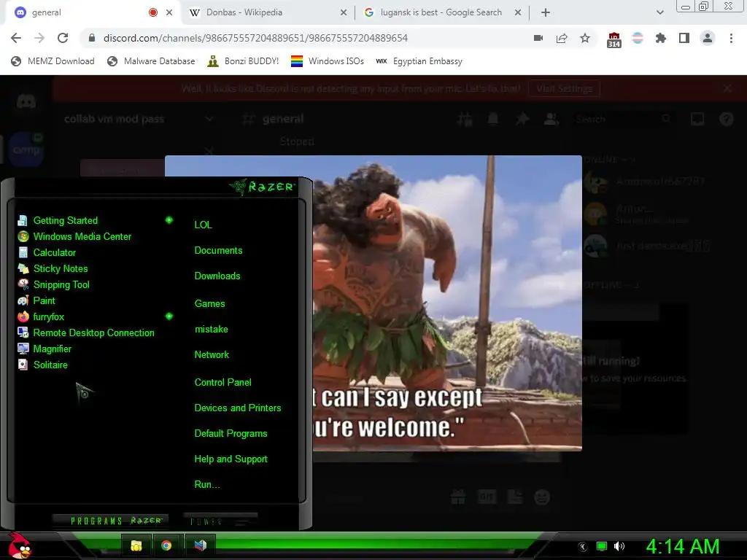Close the Donbas - Wikipedia tab
The image size is (747, 560).
click(344, 12)
